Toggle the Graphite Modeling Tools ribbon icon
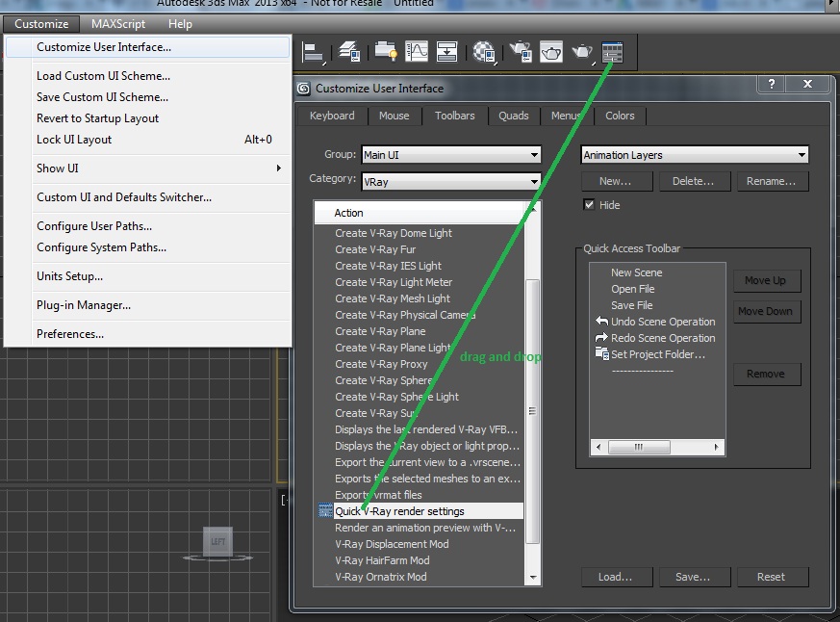The height and width of the screenshot is (622, 840). [x=386, y=52]
